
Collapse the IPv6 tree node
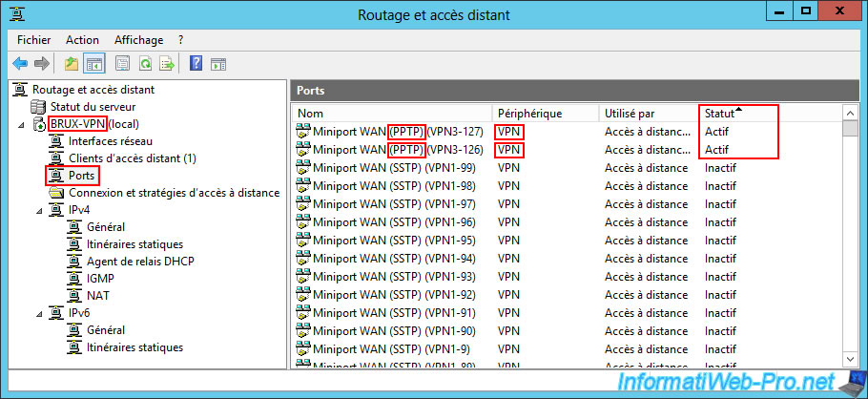22,313
